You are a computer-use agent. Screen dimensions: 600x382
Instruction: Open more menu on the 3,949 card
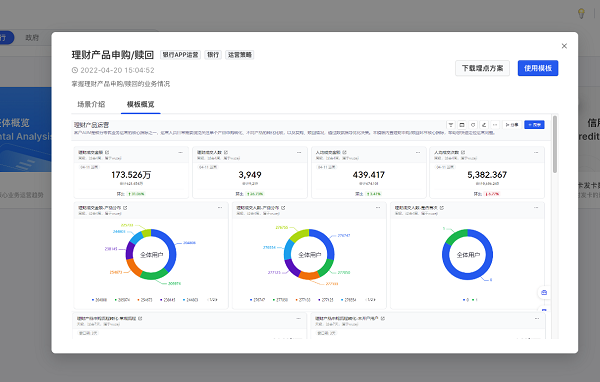(299, 152)
